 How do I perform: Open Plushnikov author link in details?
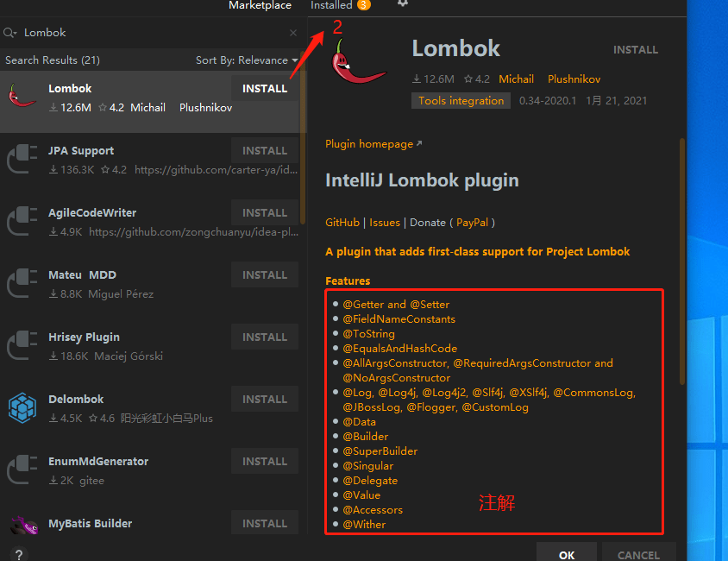[x=574, y=79]
